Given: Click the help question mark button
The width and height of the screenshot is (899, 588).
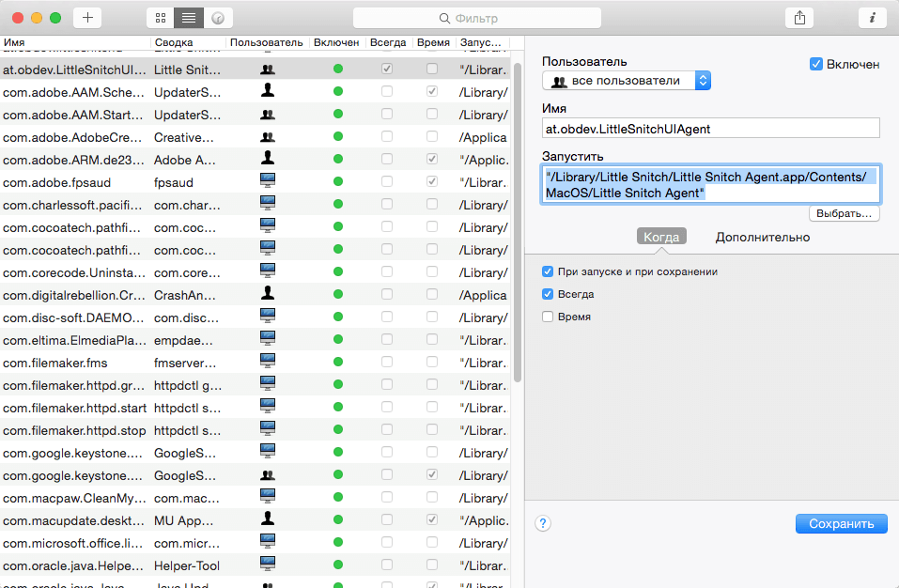Looking at the screenshot, I should [543, 523].
